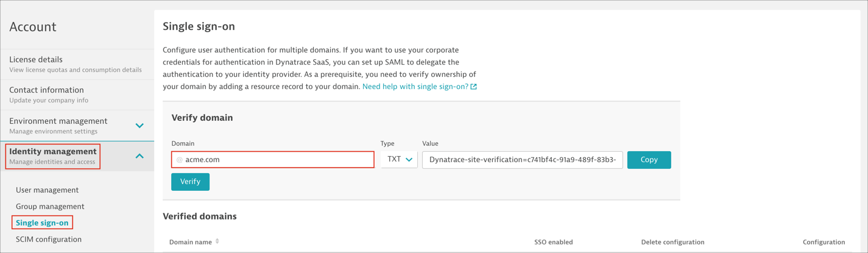The height and width of the screenshot is (253, 868).
Task: Open License details in the Account sidebar
Action: click(x=36, y=60)
